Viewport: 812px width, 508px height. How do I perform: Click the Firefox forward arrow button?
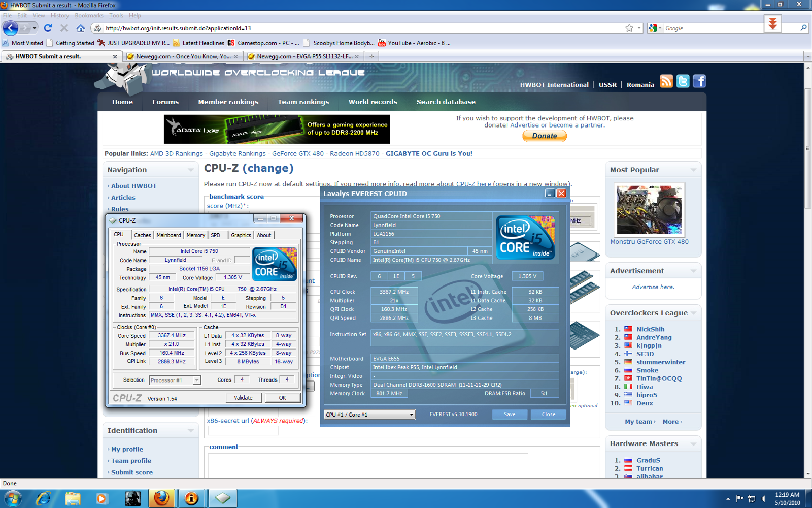tap(26, 28)
